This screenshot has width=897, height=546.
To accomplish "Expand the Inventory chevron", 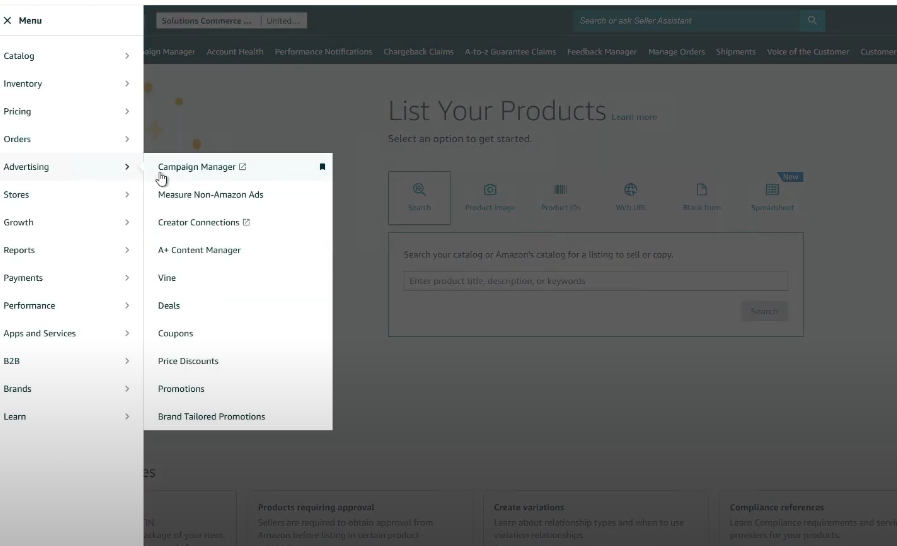I will (127, 84).
